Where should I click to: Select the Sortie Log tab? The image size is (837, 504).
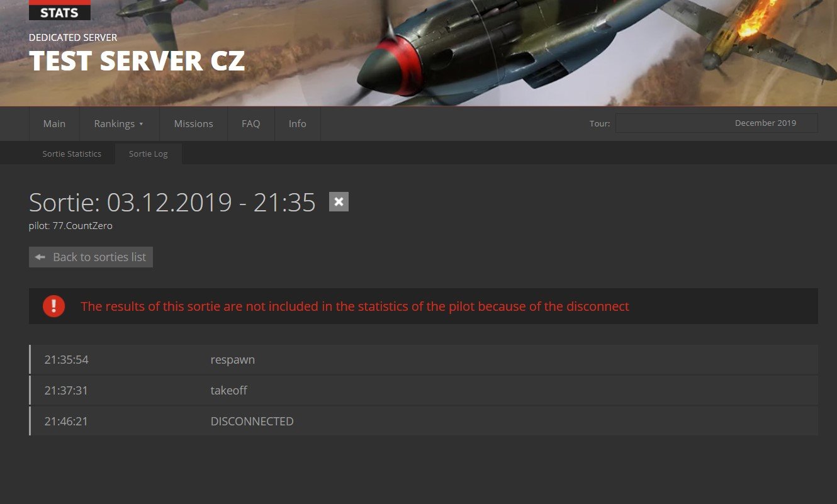click(149, 154)
